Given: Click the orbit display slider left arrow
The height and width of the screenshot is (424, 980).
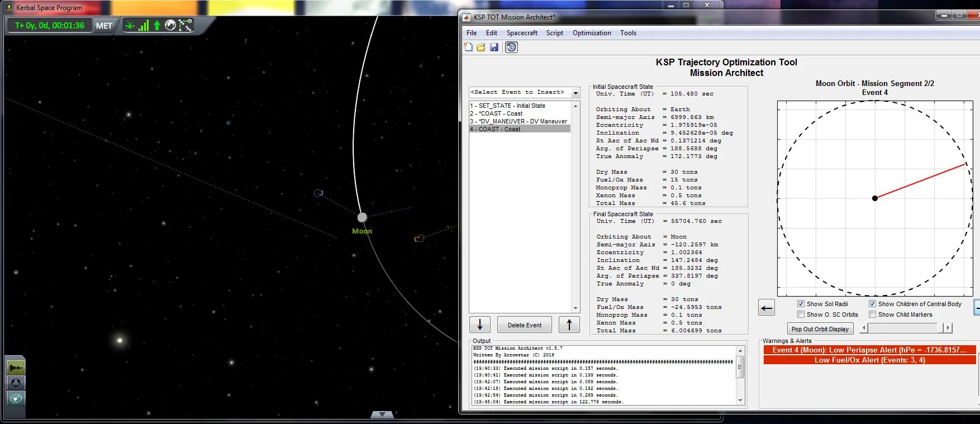Looking at the screenshot, I should (x=863, y=328).
